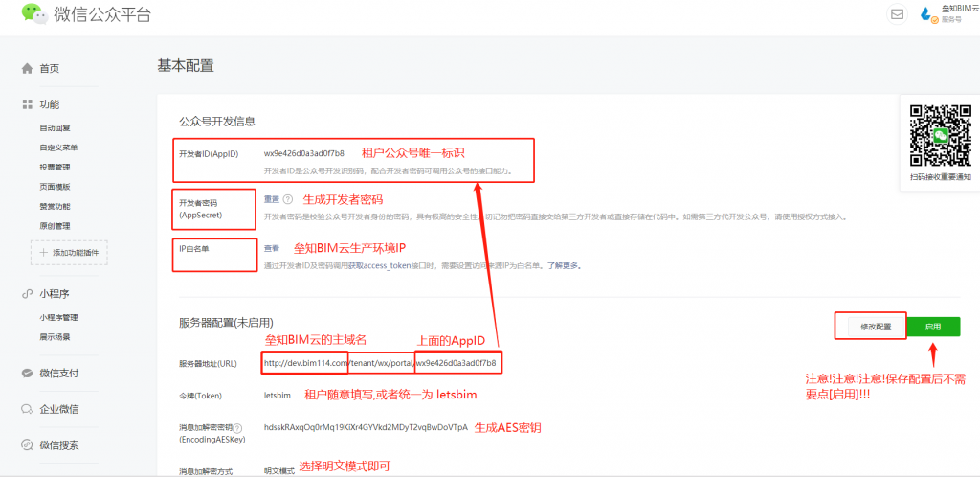Image resolution: width=980 pixels, height=477 pixels.
Task: Click 服务器配置(未启用) section title
Action: (226, 323)
